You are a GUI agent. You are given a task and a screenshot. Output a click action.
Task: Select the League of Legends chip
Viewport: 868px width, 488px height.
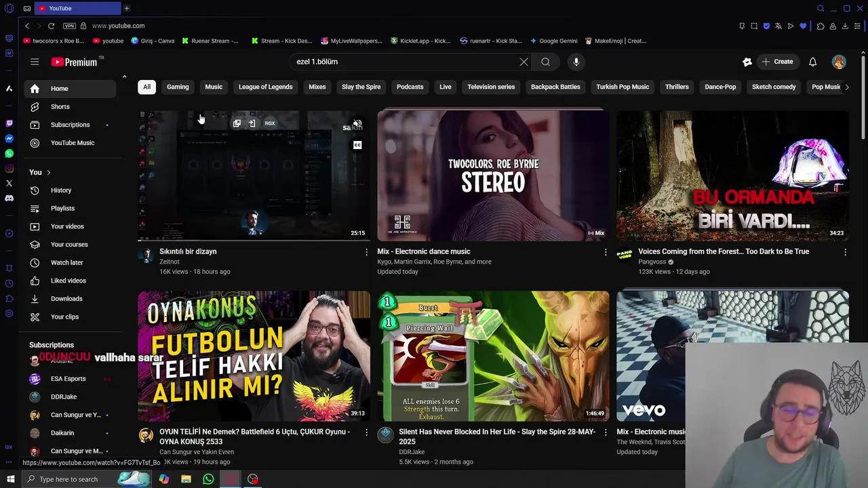click(x=265, y=87)
